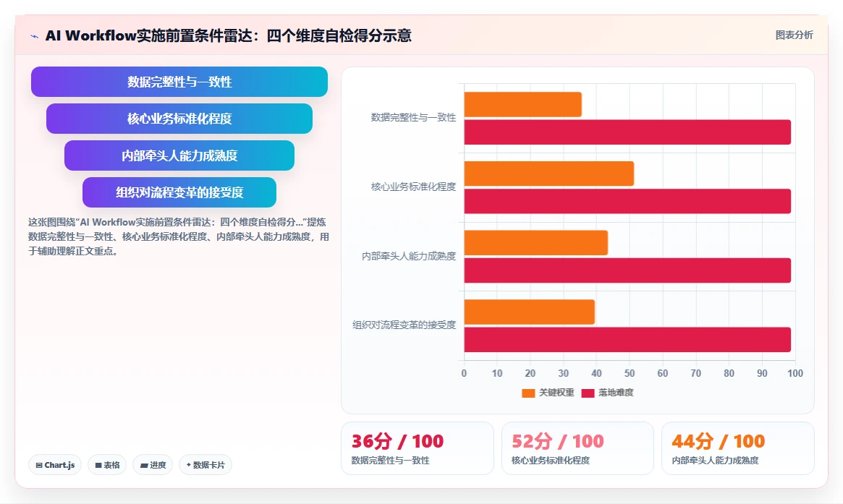Click red bar for 内部牵头人能力成熟度

click(627, 270)
